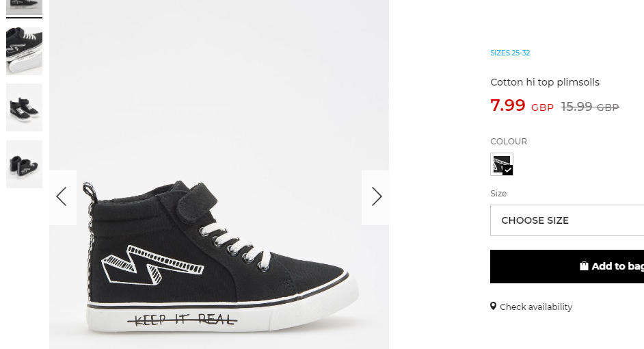This screenshot has width=644, height=349.
Task: View thumbnail of shoe pair facing front
Action: (x=24, y=107)
